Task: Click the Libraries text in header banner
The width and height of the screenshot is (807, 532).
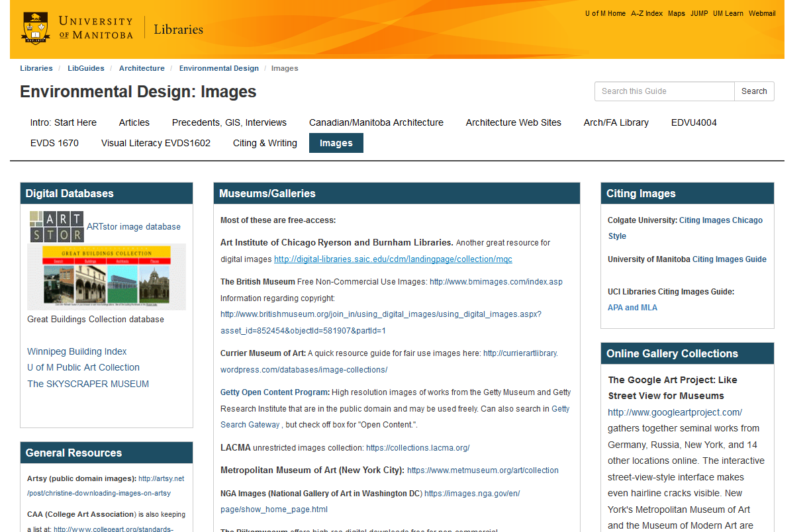Action: [x=178, y=29]
